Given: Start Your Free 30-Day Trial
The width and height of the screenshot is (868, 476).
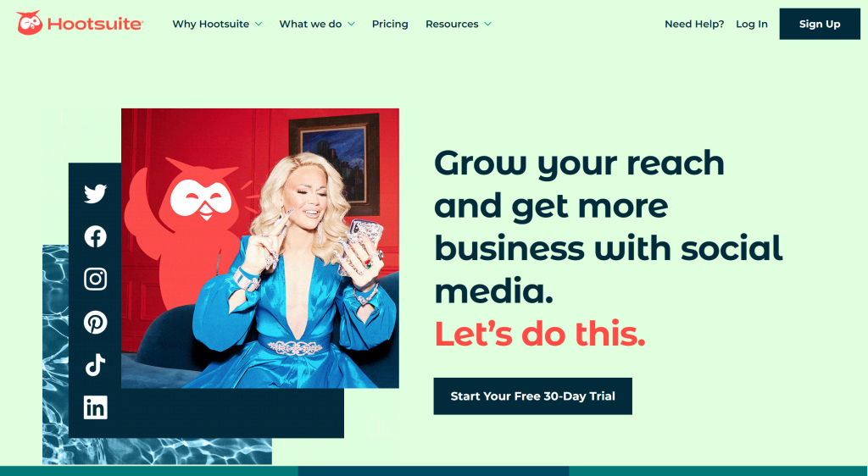Looking at the screenshot, I should [532, 396].
